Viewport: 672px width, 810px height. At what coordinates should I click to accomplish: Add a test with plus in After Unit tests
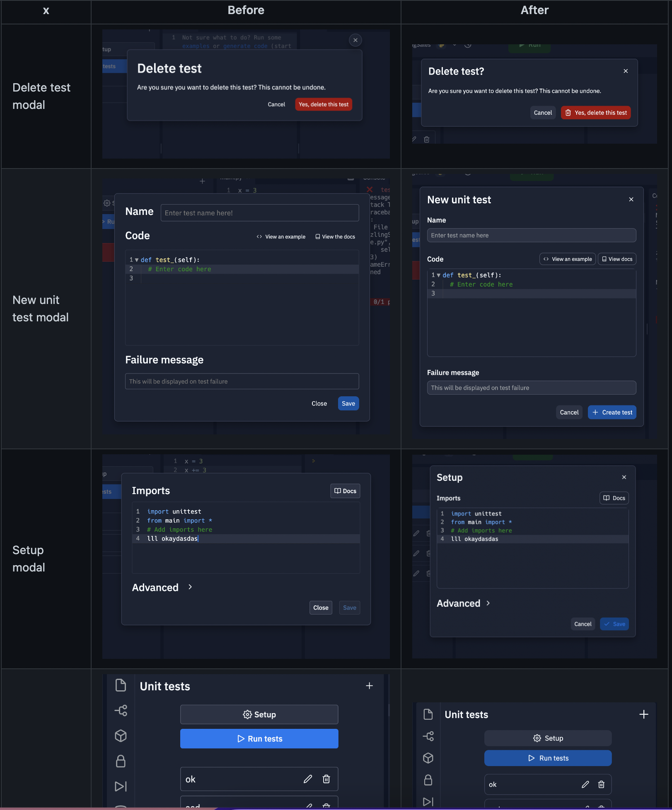pos(644,714)
